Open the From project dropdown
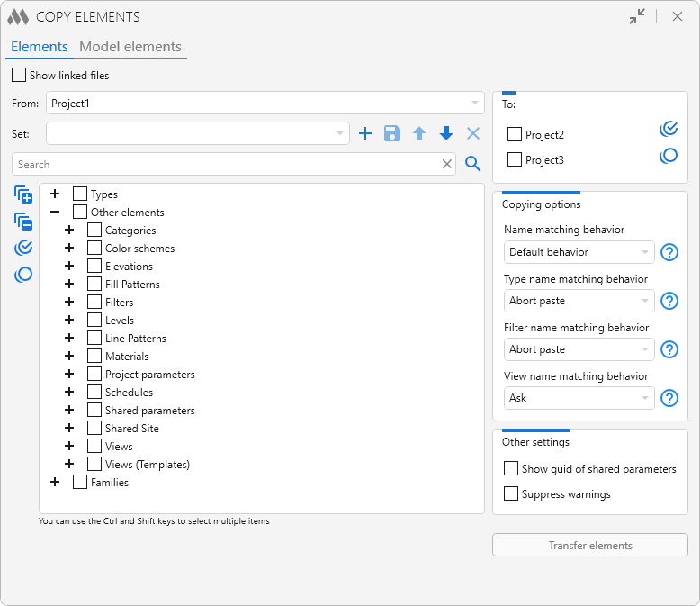 coord(265,104)
